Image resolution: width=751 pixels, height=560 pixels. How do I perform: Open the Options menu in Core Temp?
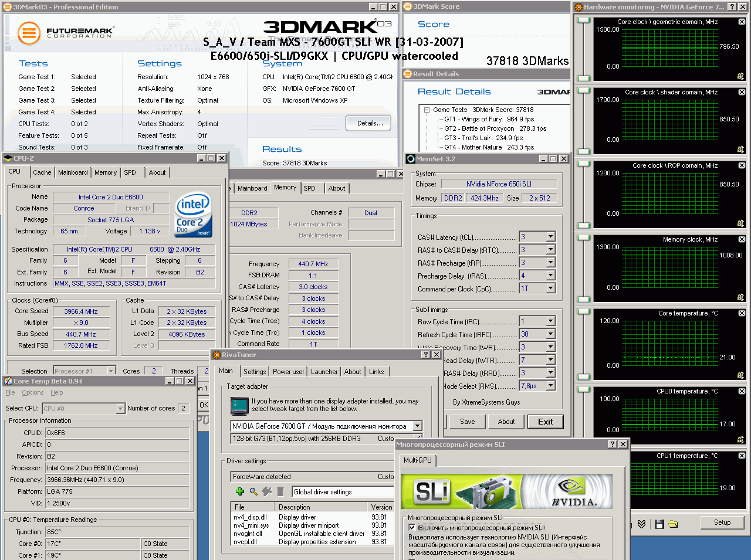click(33, 392)
